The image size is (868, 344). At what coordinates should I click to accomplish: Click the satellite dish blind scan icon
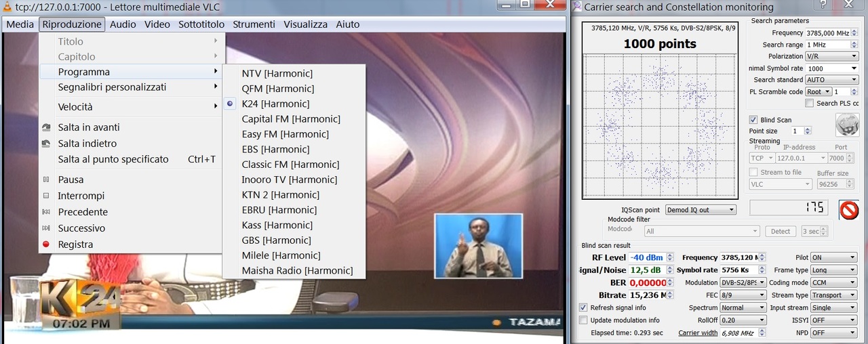click(x=847, y=125)
